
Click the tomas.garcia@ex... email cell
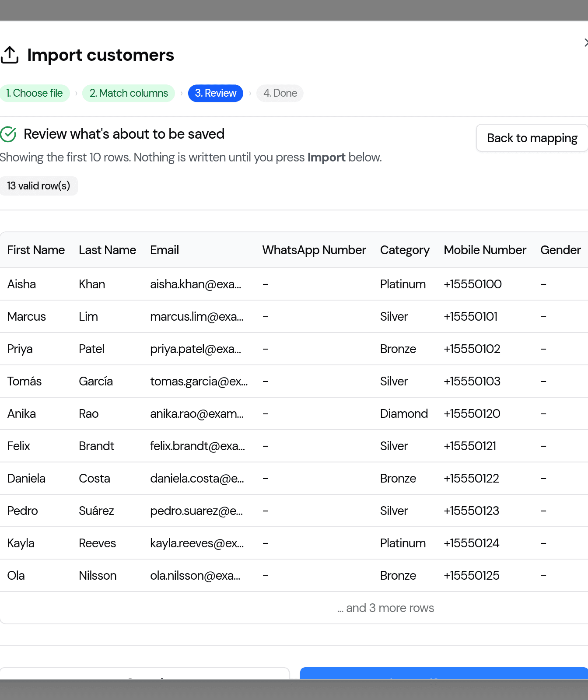pos(199,381)
